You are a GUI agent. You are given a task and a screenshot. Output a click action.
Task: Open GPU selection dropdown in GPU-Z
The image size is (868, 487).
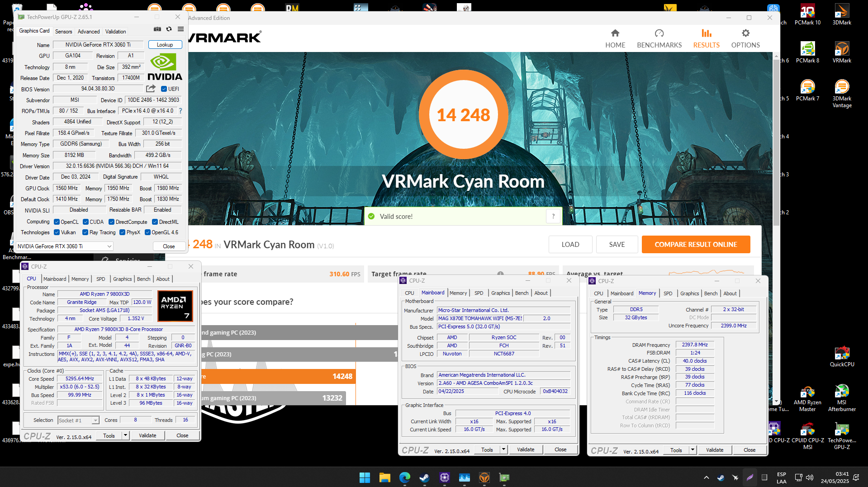pos(65,246)
